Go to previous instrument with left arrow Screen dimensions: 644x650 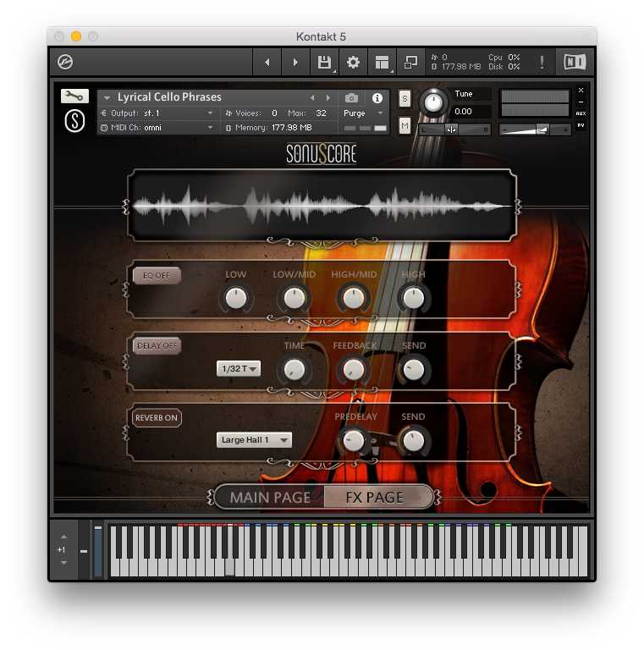pyautogui.click(x=267, y=62)
